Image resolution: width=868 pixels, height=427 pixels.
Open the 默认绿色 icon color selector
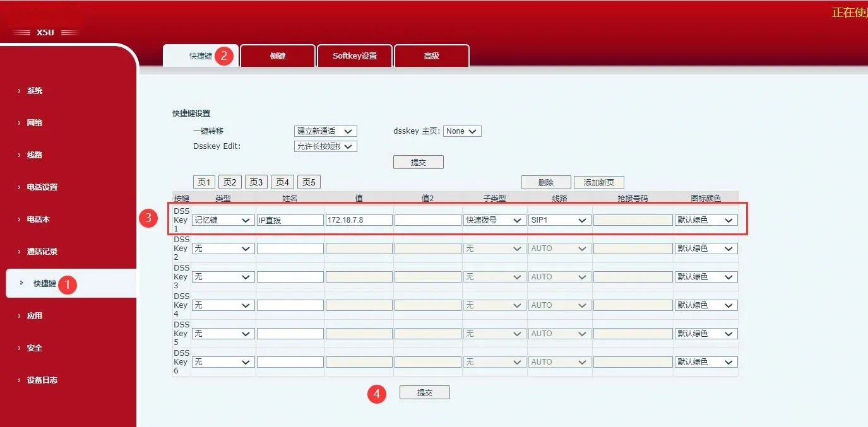click(x=706, y=219)
